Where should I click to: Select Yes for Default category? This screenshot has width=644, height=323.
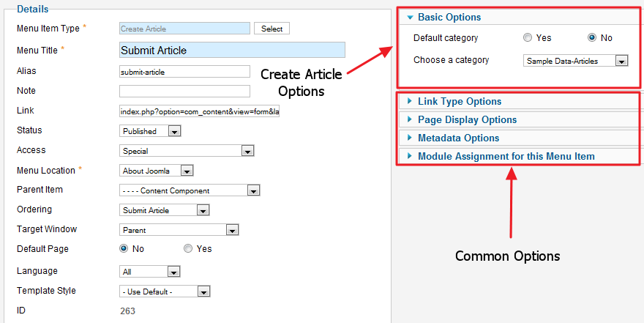[528, 38]
